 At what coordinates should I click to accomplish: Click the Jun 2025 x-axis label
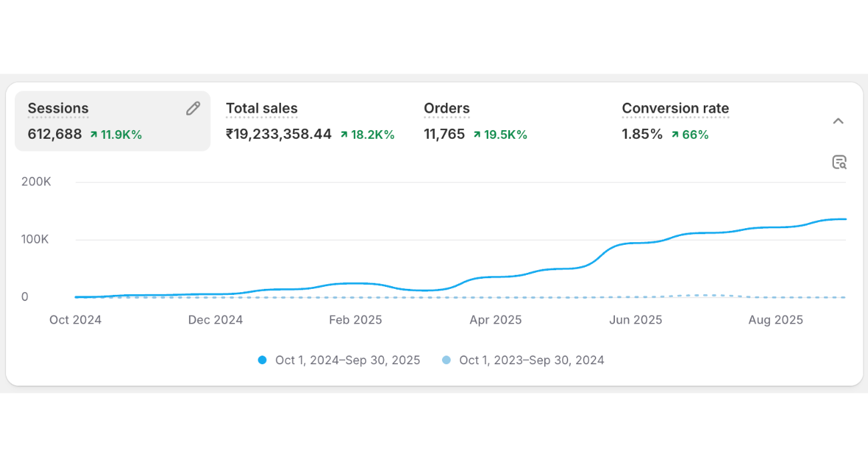point(636,320)
